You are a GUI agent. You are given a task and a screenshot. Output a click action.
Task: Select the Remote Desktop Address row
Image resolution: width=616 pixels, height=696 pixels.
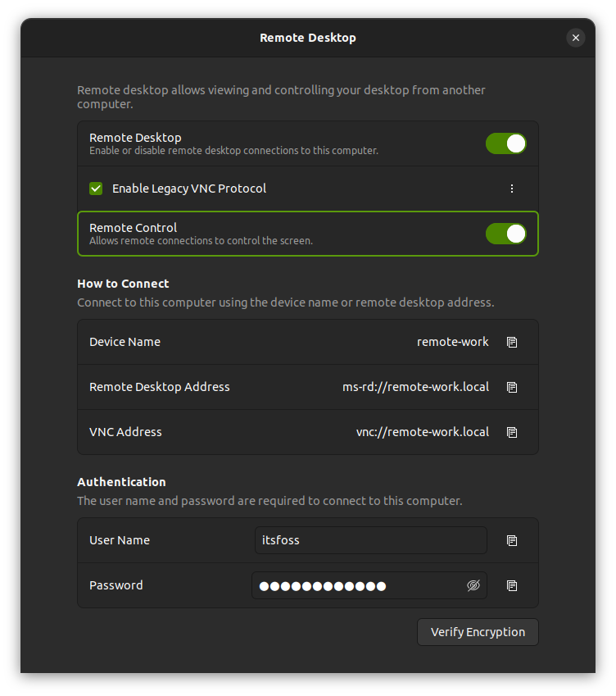[x=246, y=387]
